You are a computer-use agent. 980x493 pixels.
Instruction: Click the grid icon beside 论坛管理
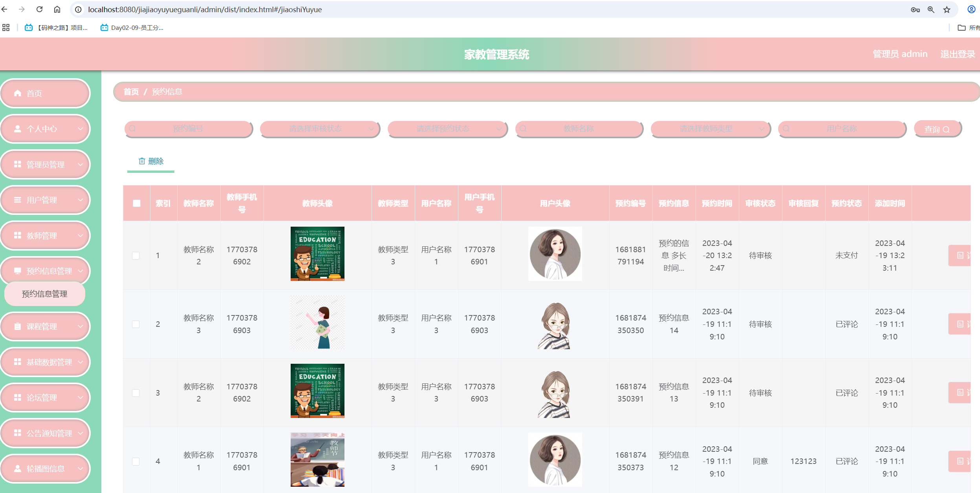click(x=18, y=398)
